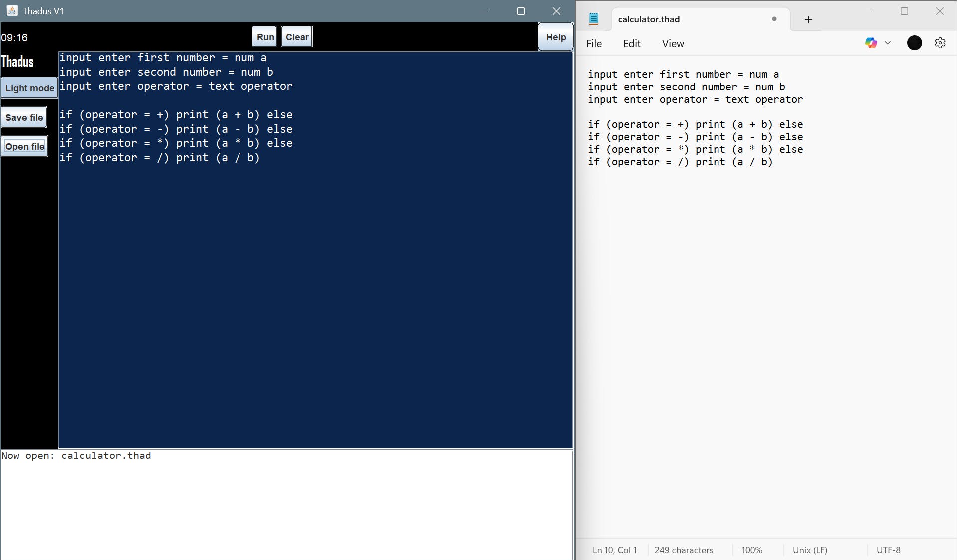Click '249 characters' in Notepad status bar
Screen dimensions: 957x560
tap(684, 550)
